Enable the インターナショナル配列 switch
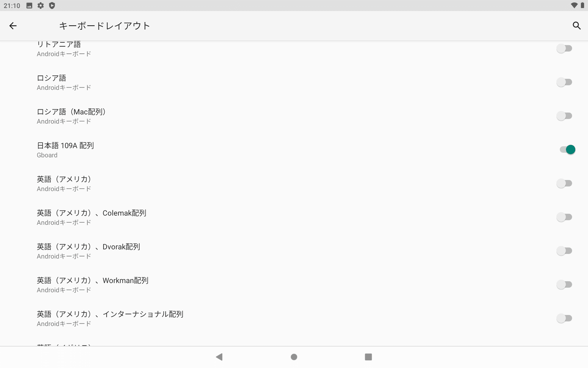Screen dimensions: 588x368 coord(564,318)
